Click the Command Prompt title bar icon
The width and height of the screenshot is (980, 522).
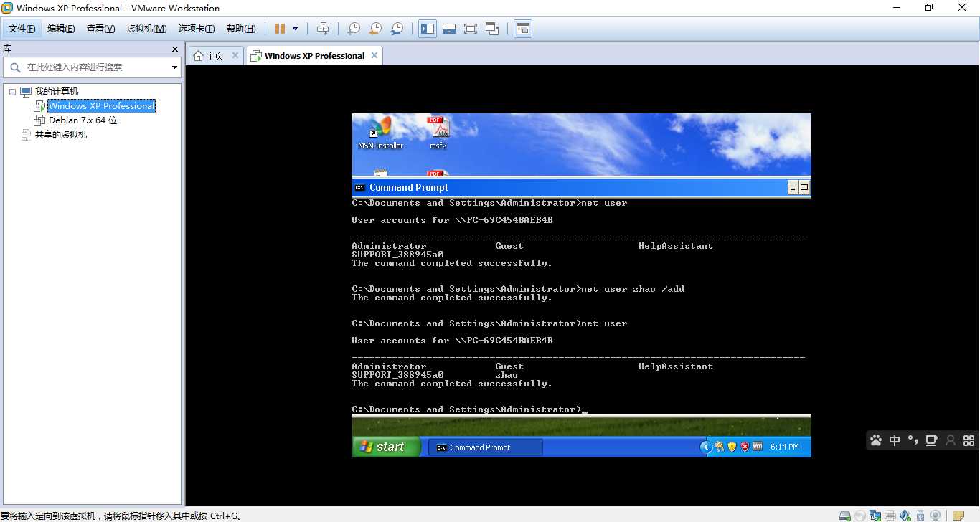click(x=359, y=188)
